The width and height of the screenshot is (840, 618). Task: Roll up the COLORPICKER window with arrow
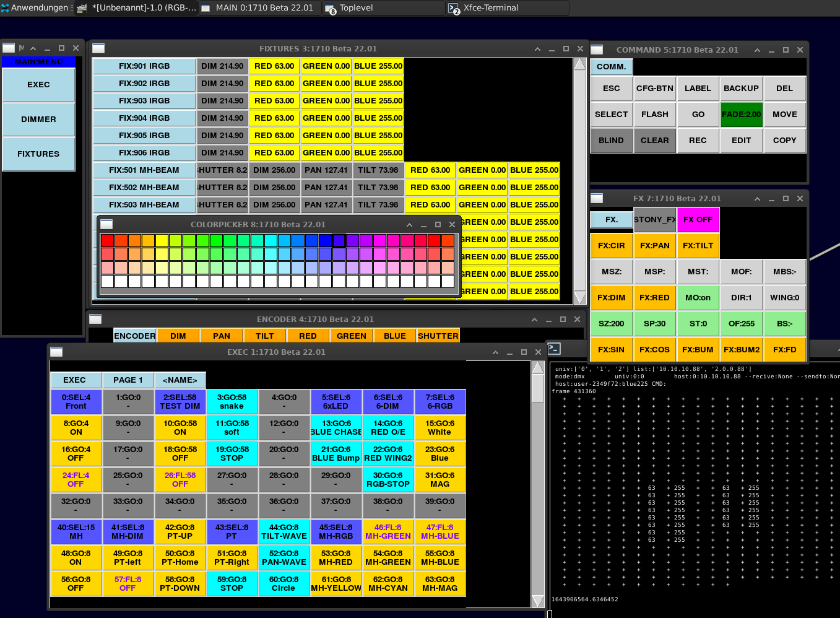(x=409, y=225)
